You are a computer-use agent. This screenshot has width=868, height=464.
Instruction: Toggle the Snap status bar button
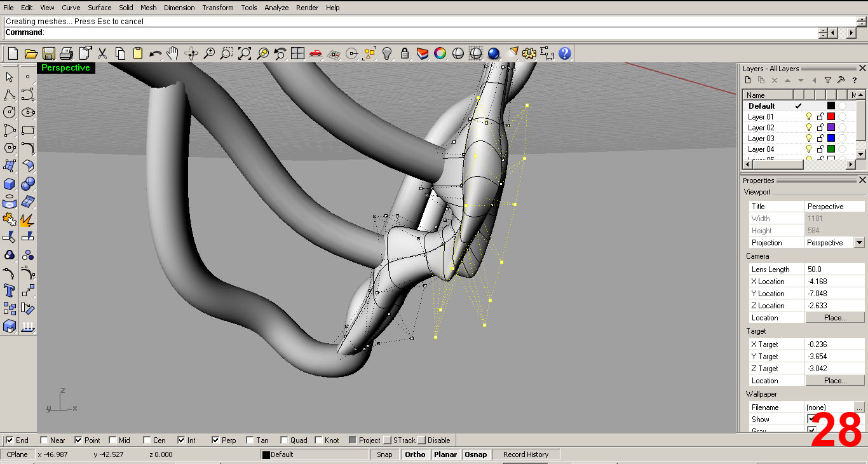(x=384, y=454)
